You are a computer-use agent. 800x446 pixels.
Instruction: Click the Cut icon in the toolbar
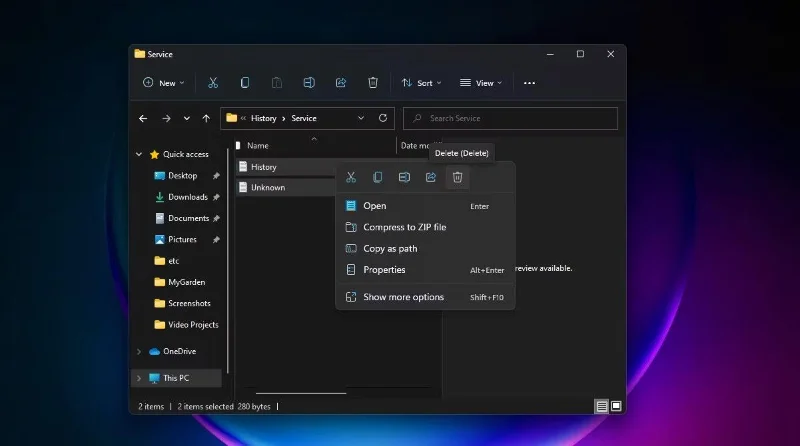(213, 83)
